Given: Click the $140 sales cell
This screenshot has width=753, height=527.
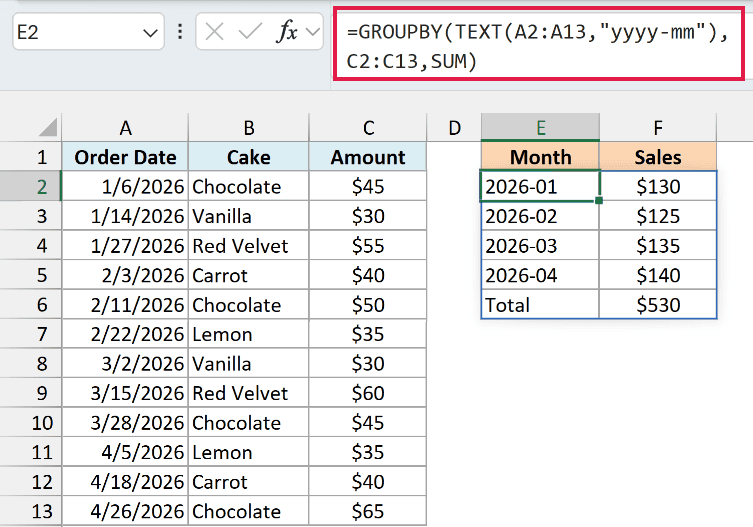Looking at the screenshot, I should pos(658,275).
